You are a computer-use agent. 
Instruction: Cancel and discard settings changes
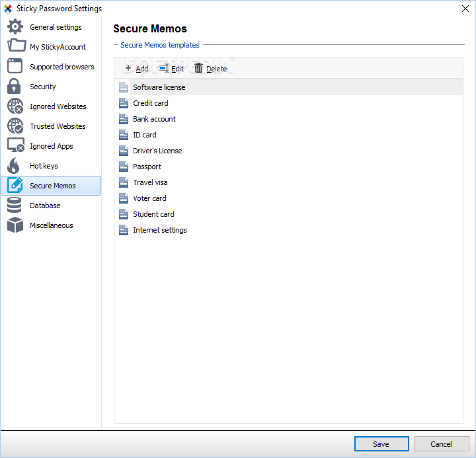tap(442, 443)
